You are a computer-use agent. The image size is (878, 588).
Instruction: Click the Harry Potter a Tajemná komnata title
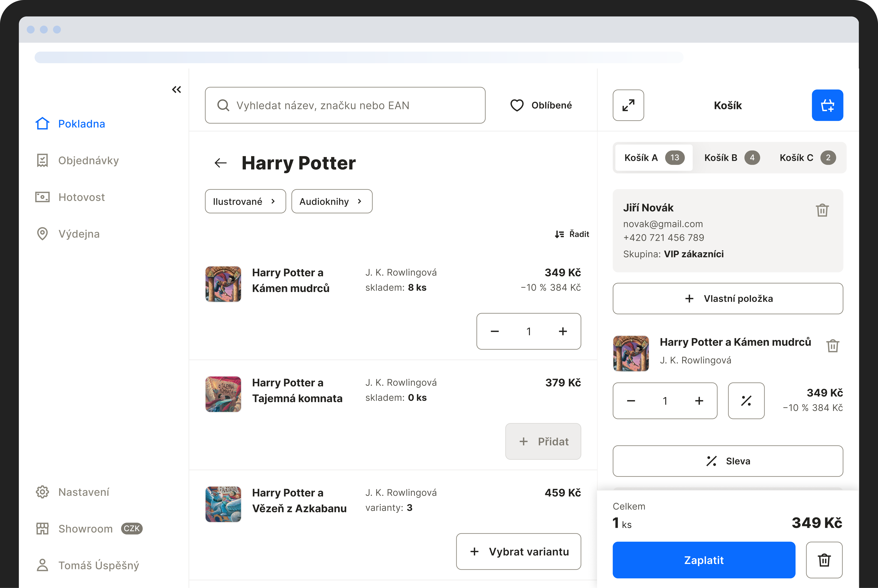click(x=297, y=390)
